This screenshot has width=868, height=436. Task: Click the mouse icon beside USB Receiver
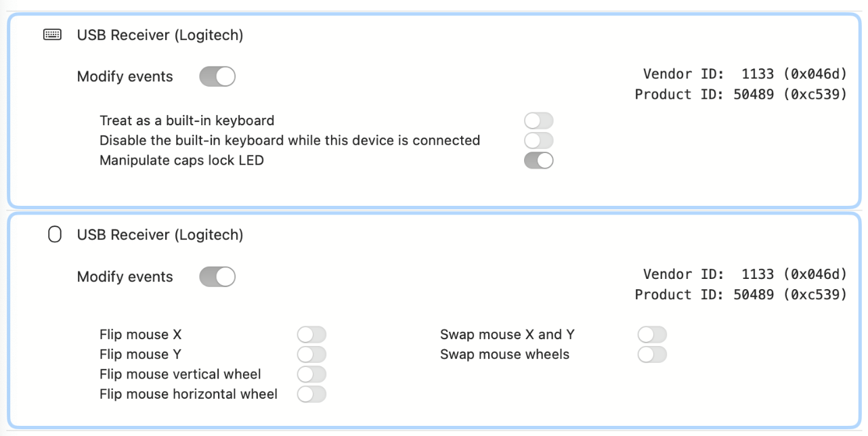pyautogui.click(x=54, y=235)
